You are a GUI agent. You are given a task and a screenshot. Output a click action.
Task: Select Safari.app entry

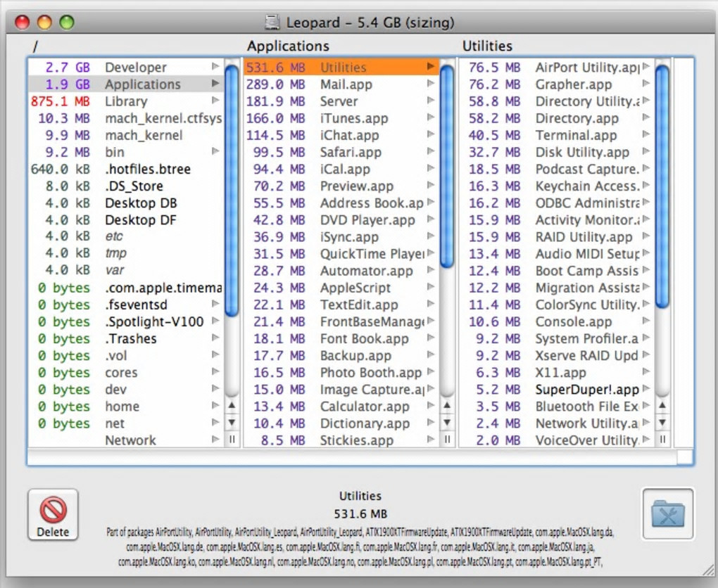pyautogui.click(x=350, y=152)
